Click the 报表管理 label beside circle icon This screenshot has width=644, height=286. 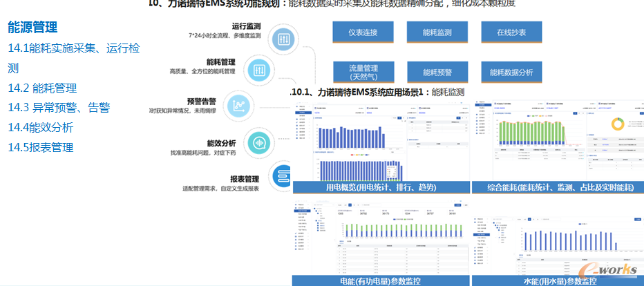pyautogui.click(x=245, y=179)
